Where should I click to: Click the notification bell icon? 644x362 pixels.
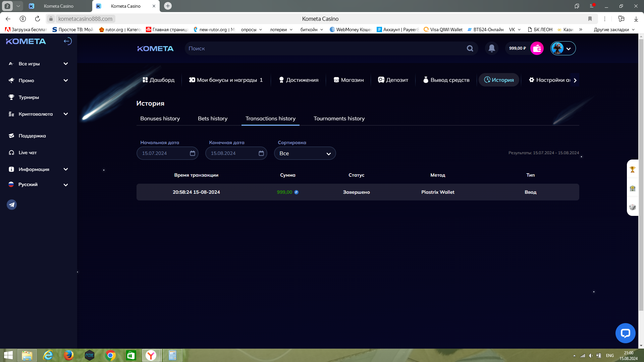tap(492, 48)
